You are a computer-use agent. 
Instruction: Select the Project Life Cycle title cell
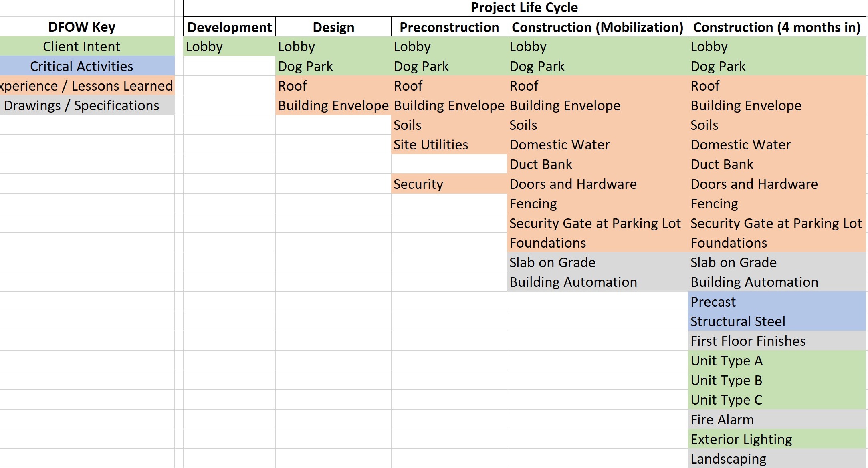click(524, 7)
